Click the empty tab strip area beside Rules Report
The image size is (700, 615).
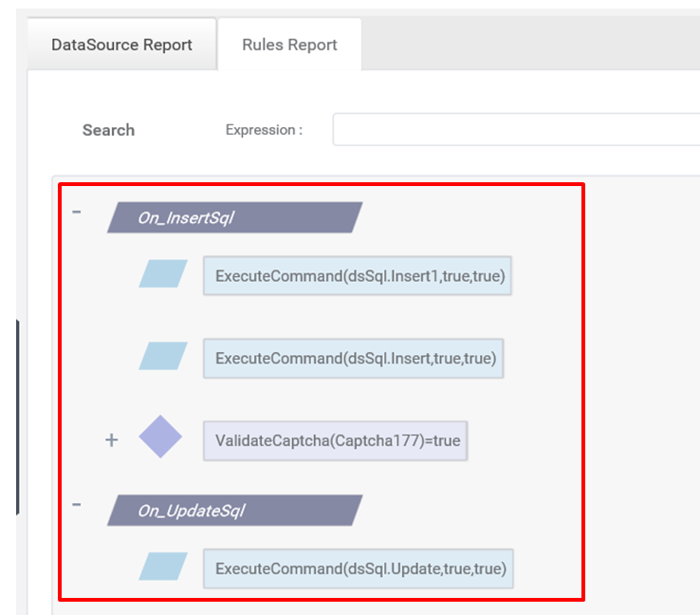coord(530,44)
